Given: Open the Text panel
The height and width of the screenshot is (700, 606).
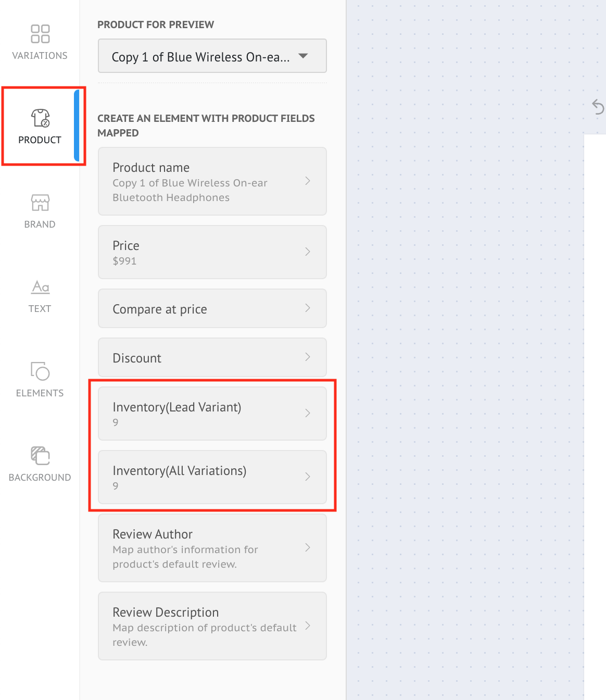Looking at the screenshot, I should [x=40, y=294].
